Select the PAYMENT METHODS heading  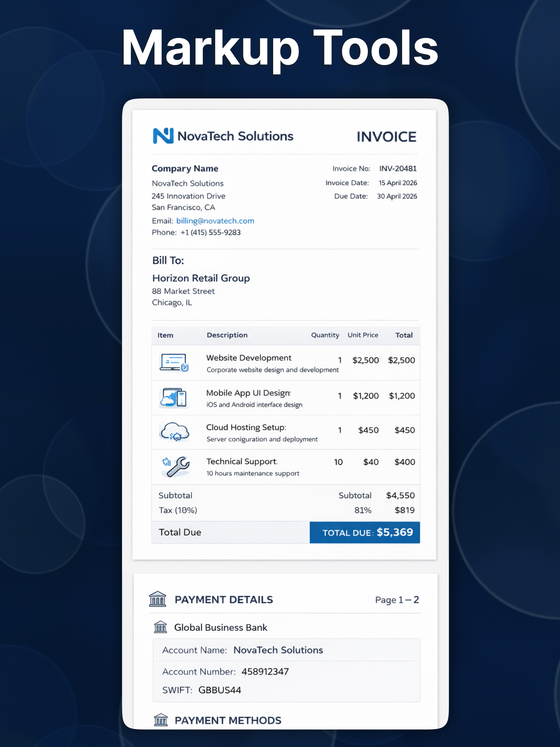point(228,720)
